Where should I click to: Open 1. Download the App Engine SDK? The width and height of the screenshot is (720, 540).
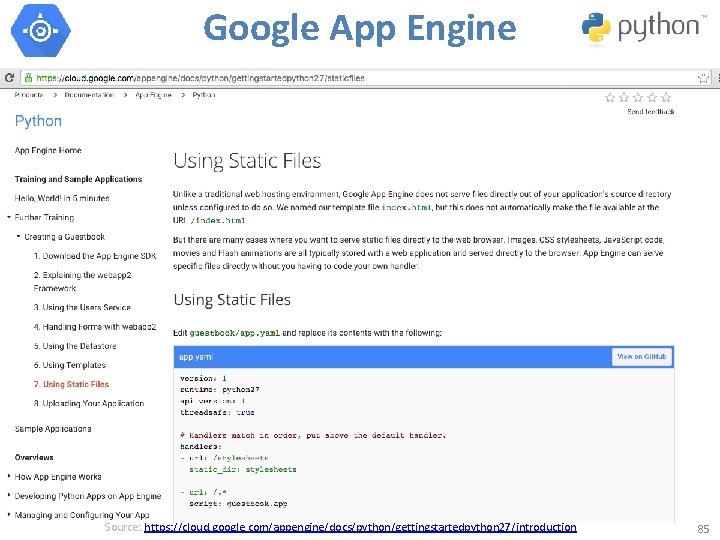95,256
